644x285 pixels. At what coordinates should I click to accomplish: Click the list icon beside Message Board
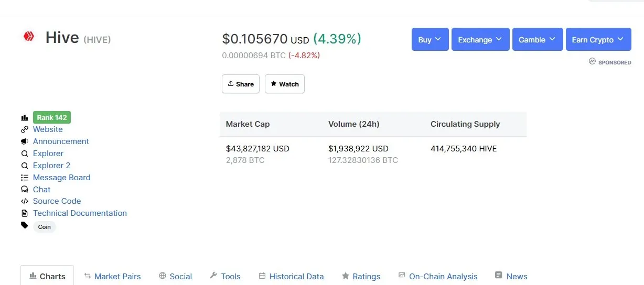pyautogui.click(x=24, y=178)
